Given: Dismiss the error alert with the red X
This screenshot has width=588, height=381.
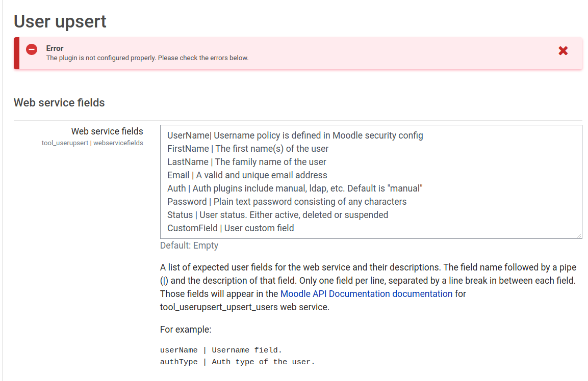Looking at the screenshot, I should click(563, 51).
